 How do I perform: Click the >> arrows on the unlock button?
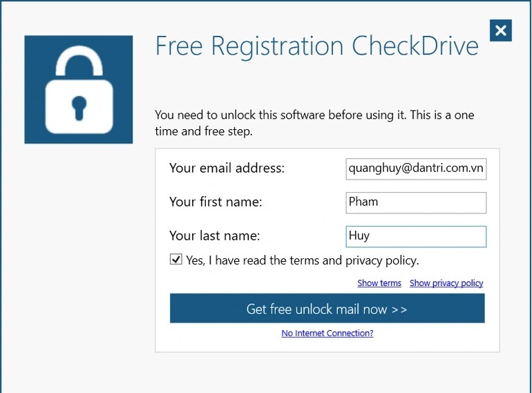399,309
